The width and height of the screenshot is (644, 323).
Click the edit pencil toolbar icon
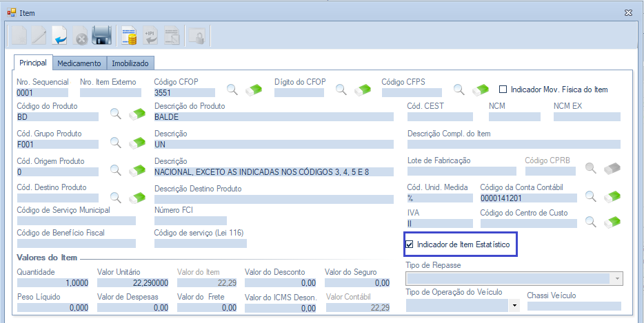pyautogui.click(x=39, y=36)
